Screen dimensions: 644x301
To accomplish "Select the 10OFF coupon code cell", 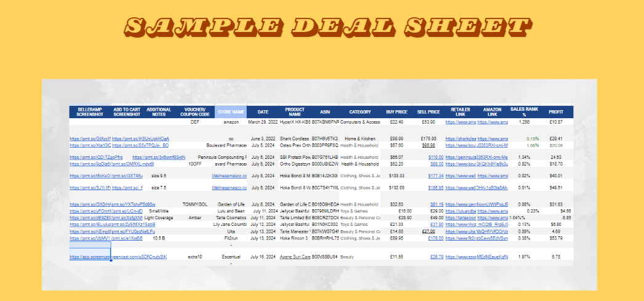I will pyautogui.click(x=195, y=164).
